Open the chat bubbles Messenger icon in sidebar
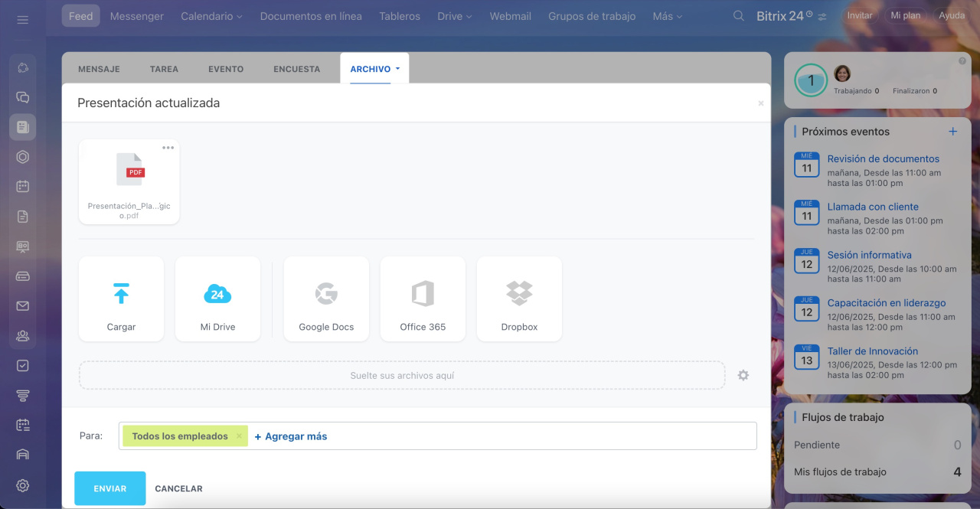 [x=22, y=97]
